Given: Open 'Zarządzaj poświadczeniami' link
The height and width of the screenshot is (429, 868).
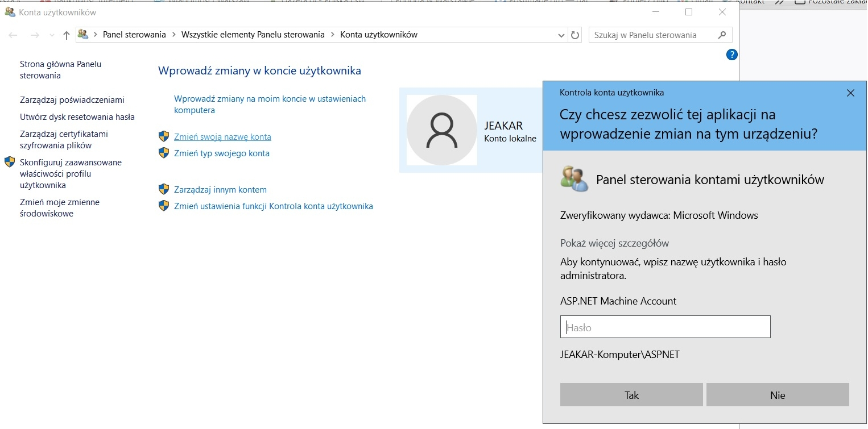Looking at the screenshot, I should (x=72, y=100).
